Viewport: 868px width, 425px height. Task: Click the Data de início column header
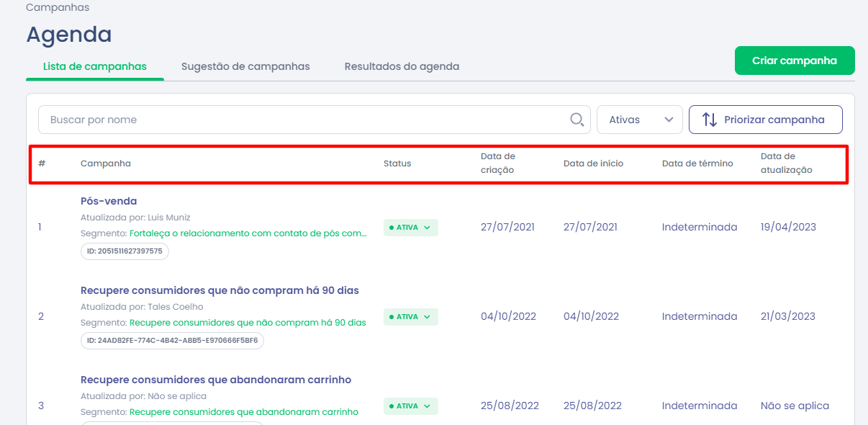coord(594,164)
